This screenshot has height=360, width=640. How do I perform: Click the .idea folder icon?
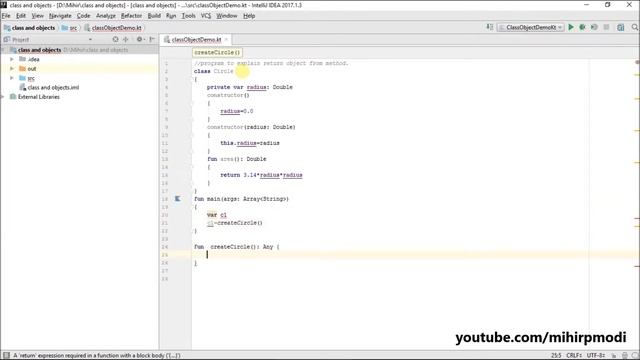(x=22, y=59)
